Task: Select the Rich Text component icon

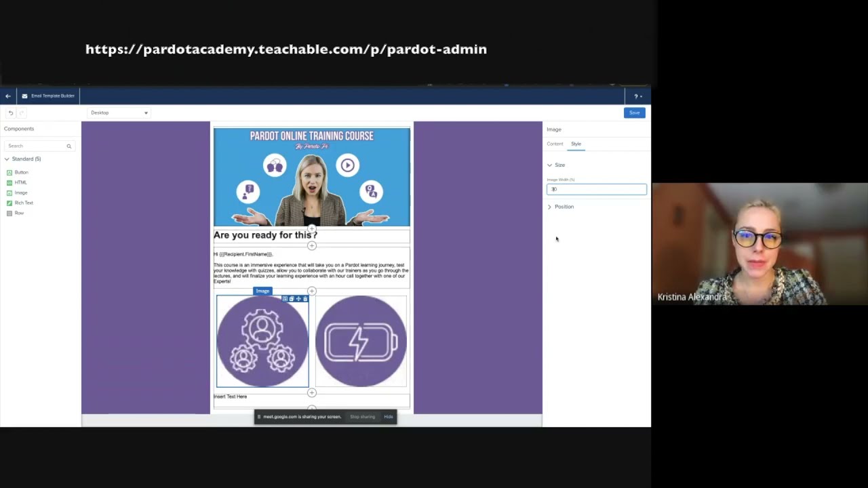Action: tap(9, 203)
